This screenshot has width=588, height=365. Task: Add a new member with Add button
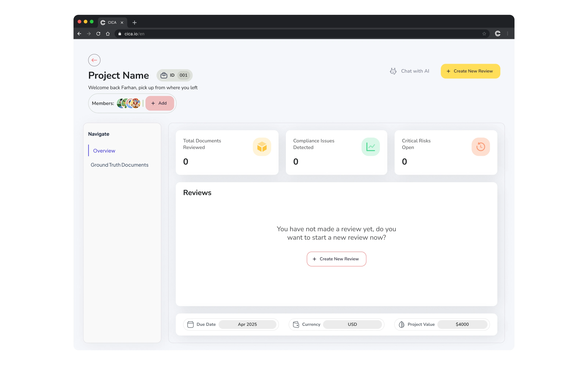159,103
